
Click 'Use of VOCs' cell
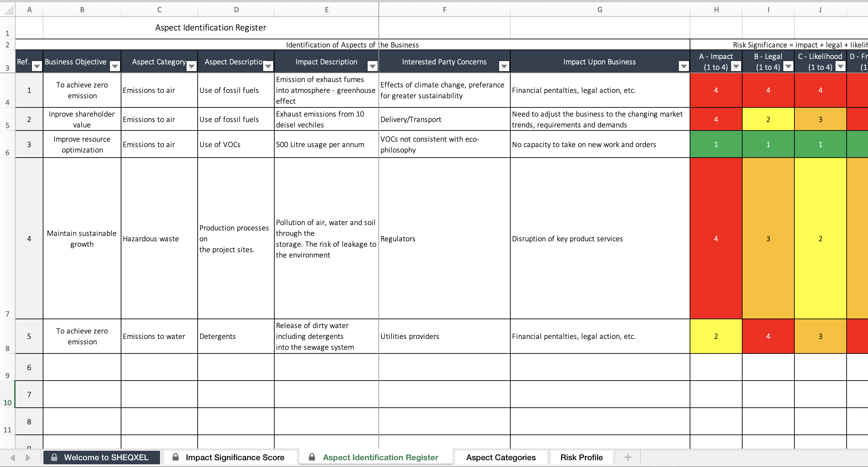coord(236,144)
